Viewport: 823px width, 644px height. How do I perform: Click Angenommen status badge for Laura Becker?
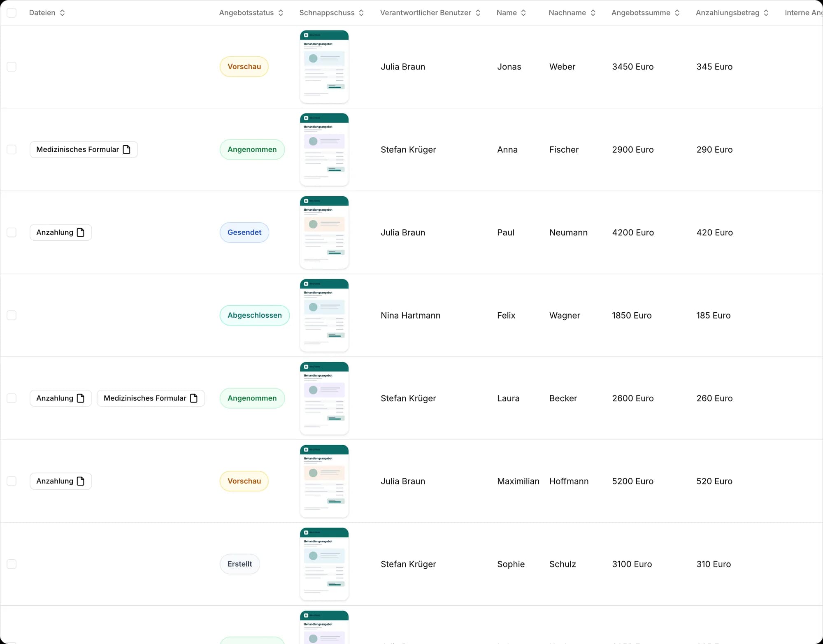coord(252,398)
